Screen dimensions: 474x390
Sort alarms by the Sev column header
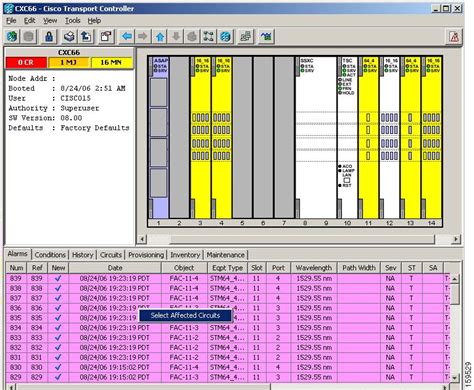click(391, 268)
